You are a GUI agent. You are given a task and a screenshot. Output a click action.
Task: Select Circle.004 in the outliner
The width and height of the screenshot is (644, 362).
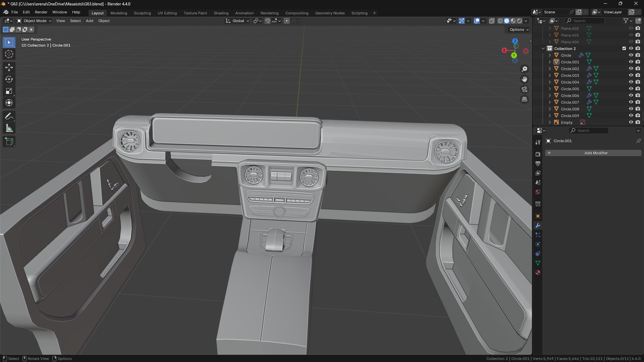click(x=570, y=82)
